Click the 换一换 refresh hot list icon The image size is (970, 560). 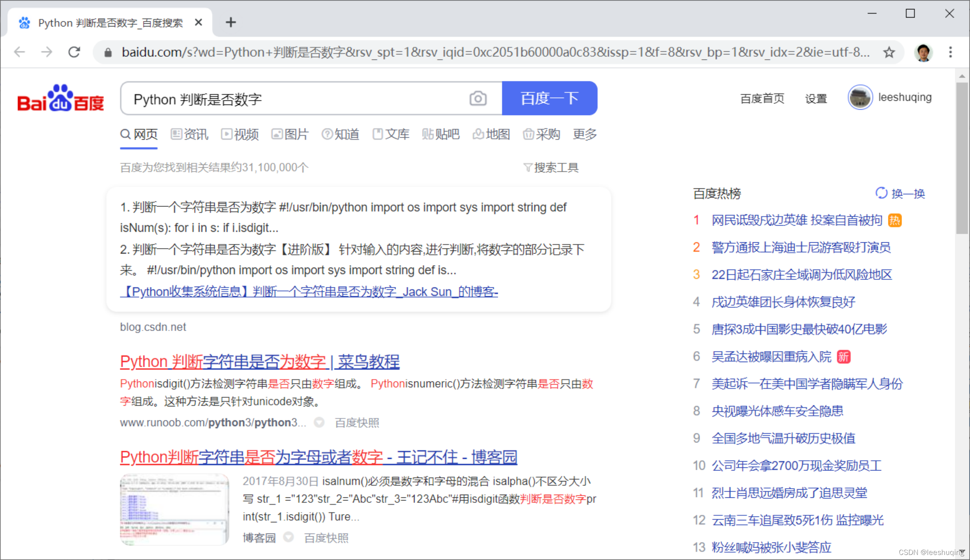[x=881, y=193]
